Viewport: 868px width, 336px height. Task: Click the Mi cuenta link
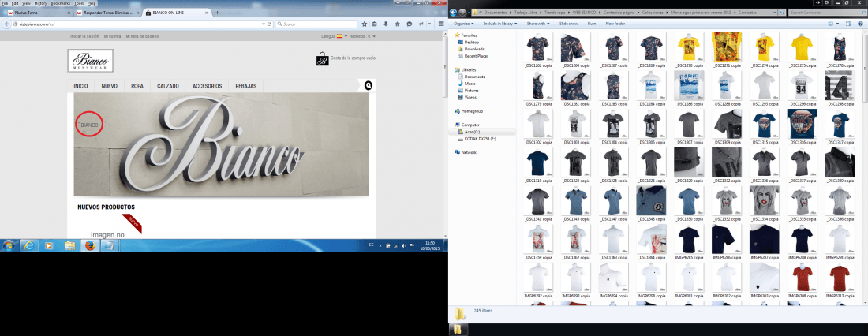(x=112, y=36)
